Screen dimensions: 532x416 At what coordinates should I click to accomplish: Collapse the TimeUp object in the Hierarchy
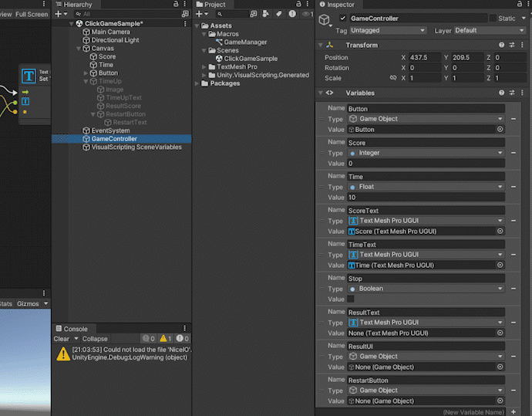[86, 82]
